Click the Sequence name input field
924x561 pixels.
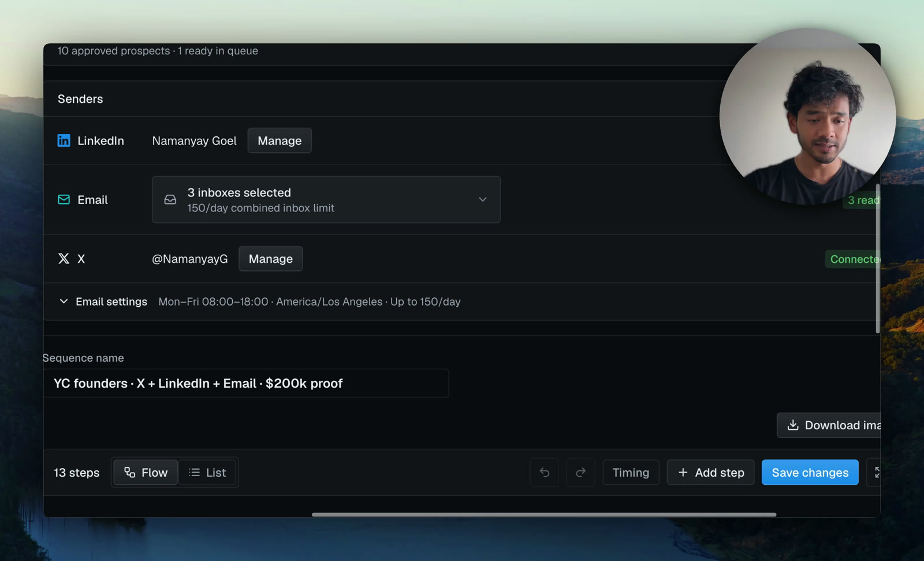click(x=246, y=383)
